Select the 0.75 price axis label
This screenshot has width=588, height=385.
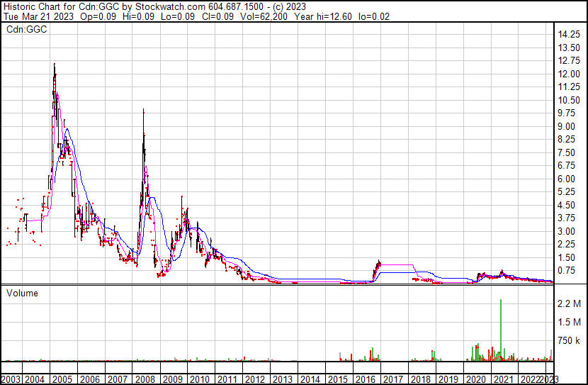click(568, 271)
